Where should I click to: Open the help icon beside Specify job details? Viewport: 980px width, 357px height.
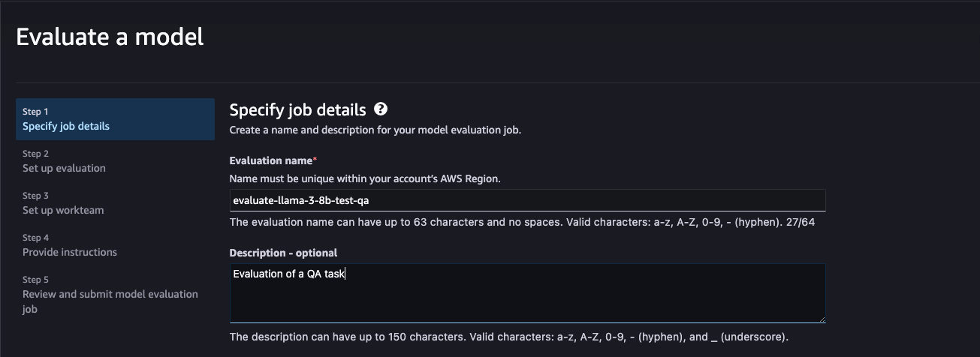tap(381, 109)
